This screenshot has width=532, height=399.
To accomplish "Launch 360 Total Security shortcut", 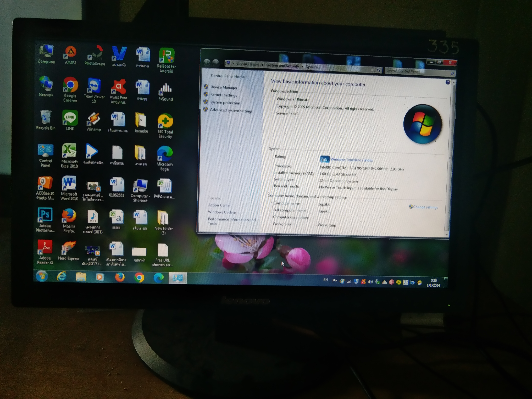I will coord(165,126).
